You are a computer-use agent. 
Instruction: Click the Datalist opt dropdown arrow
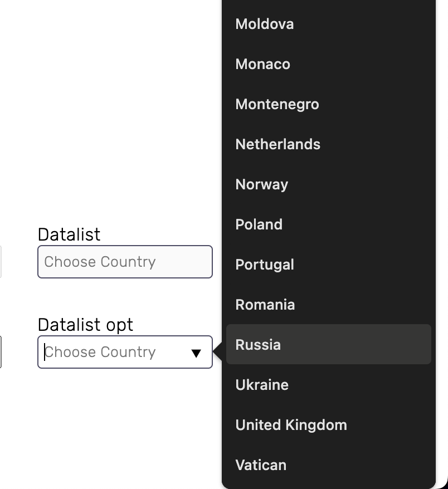[x=196, y=353]
